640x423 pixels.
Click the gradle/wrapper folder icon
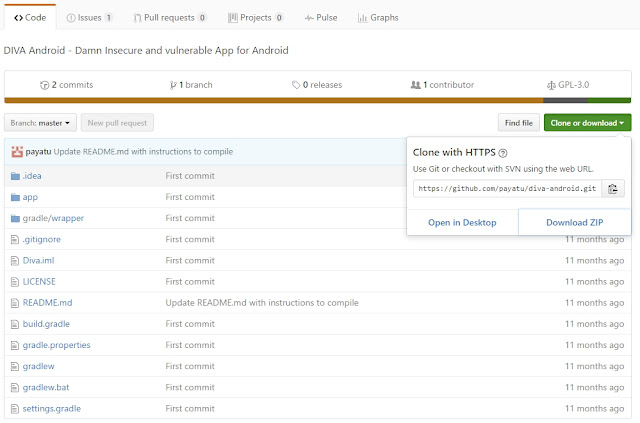coord(16,218)
